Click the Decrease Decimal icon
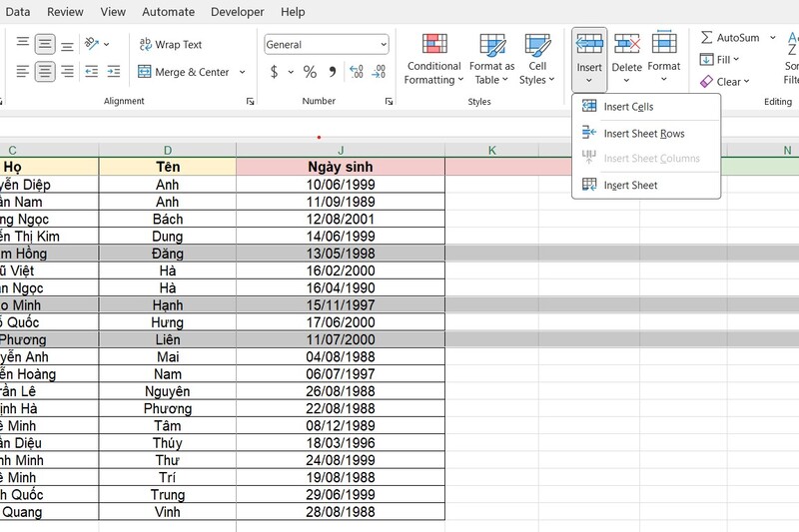This screenshot has height=532, width=799. point(379,72)
